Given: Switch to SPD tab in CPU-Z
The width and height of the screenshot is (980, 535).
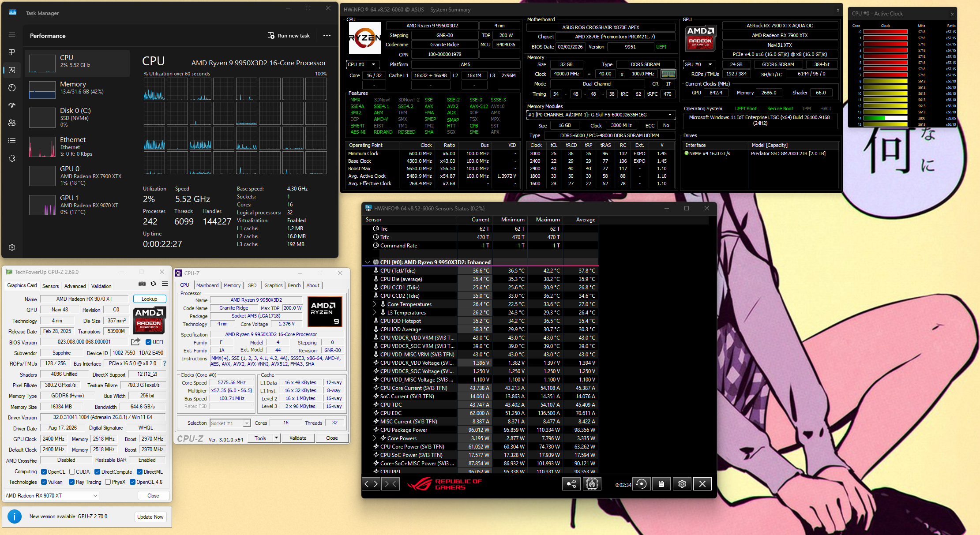Looking at the screenshot, I should pos(252,285).
